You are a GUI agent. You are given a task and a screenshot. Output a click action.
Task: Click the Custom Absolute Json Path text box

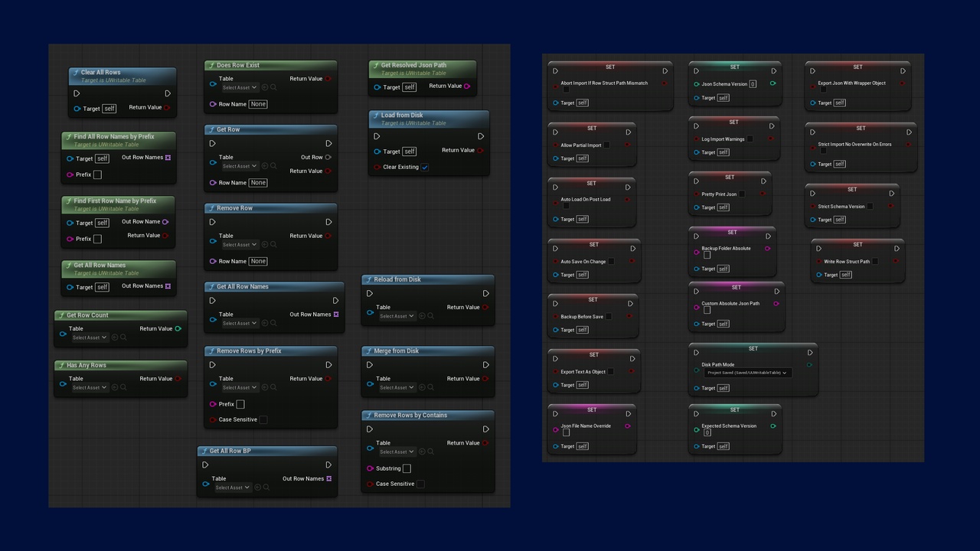pyautogui.click(x=707, y=310)
